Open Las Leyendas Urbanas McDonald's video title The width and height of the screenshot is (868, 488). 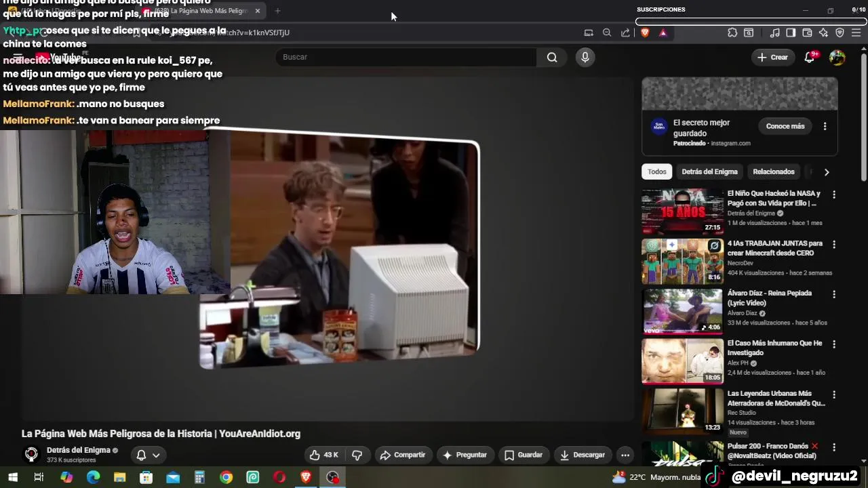776,398
